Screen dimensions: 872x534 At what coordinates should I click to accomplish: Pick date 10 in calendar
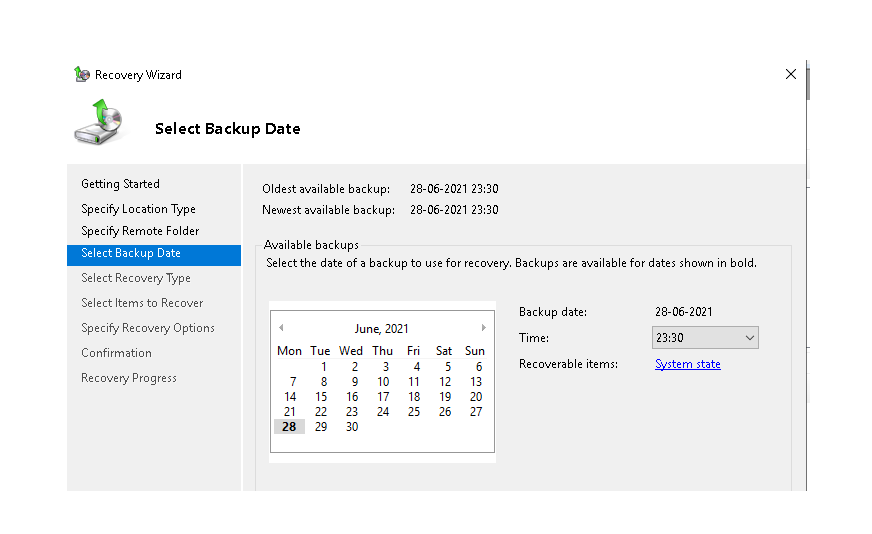pos(383,382)
